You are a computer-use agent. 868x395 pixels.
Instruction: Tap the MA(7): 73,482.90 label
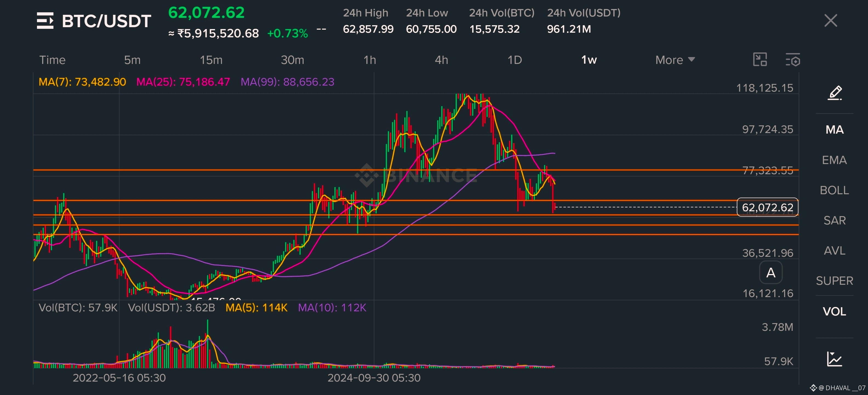(82, 82)
